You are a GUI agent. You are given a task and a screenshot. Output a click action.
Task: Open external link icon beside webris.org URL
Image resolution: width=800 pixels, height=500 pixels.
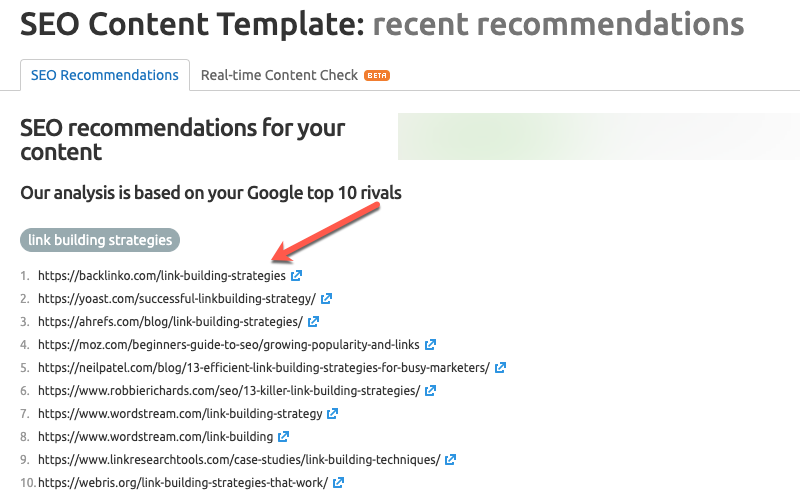[x=339, y=482]
